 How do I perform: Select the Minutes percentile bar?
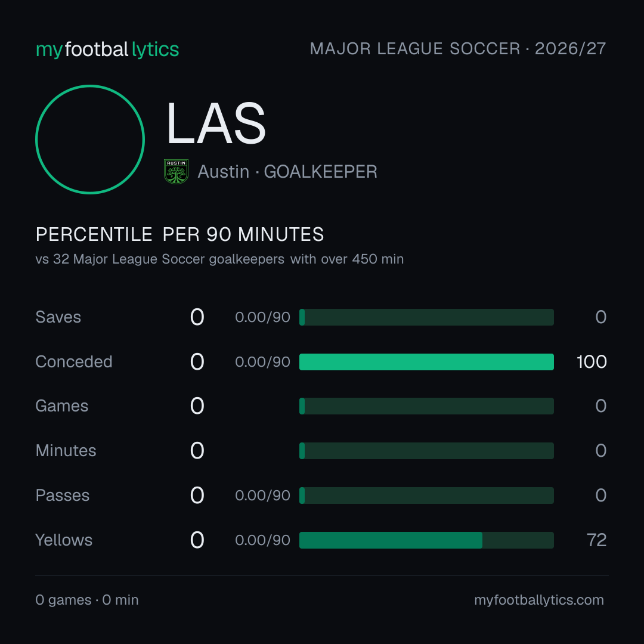pos(426,451)
